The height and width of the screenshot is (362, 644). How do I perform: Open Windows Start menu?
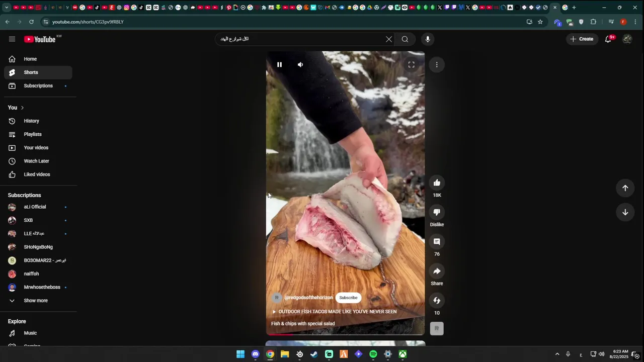240,354
